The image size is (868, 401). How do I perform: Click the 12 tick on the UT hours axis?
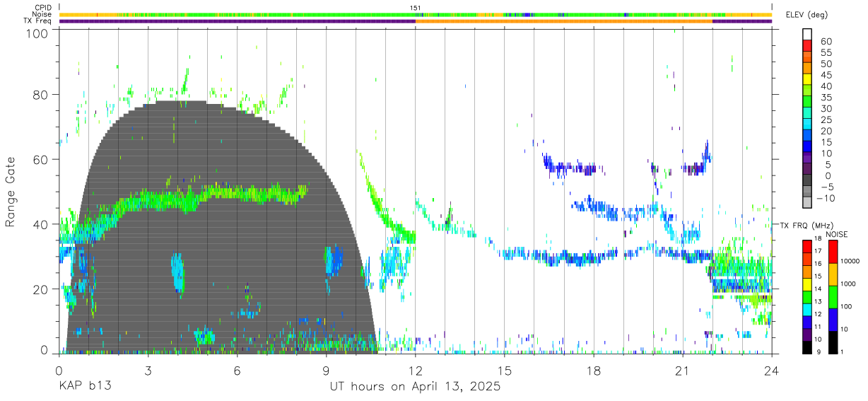coord(416,371)
